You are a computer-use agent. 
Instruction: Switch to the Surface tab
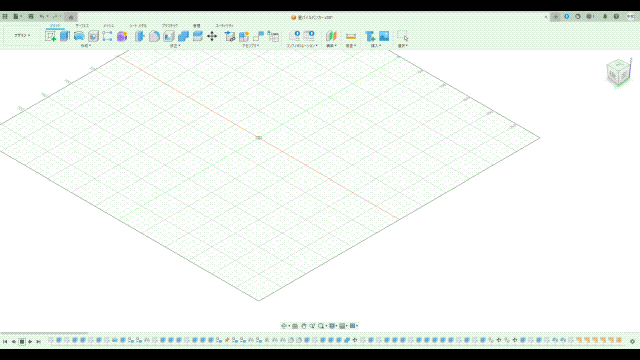click(82, 25)
